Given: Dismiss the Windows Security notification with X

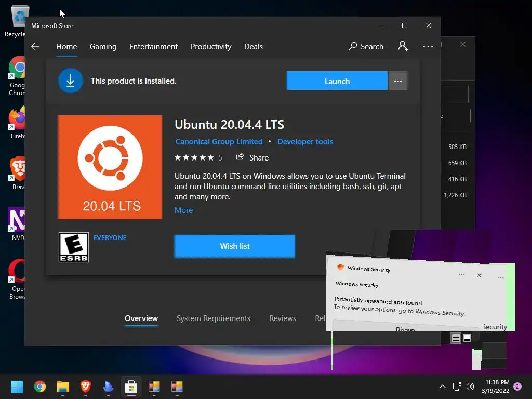Looking at the screenshot, I should [479, 275].
